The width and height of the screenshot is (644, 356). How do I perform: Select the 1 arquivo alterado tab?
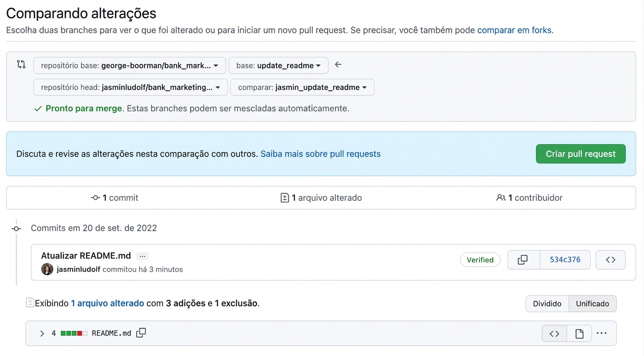point(321,197)
